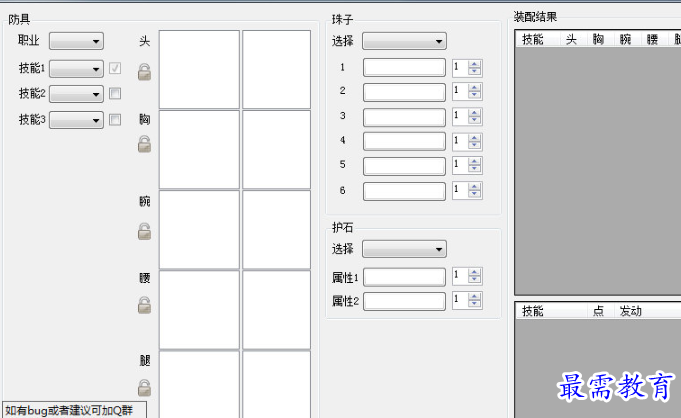This screenshot has width=681, height=418.
Task: Click the 珠子 slot 2 text field
Action: pyautogui.click(x=404, y=92)
